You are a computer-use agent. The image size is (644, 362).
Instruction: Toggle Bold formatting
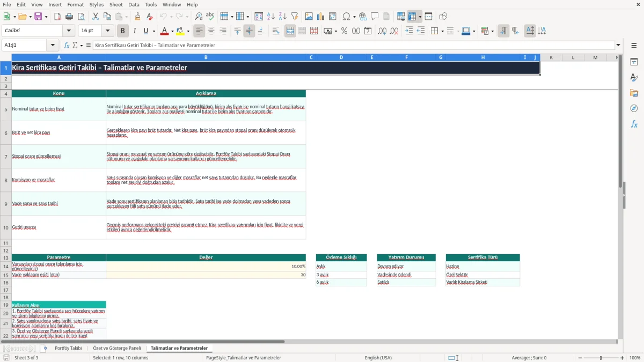[x=123, y=31]
